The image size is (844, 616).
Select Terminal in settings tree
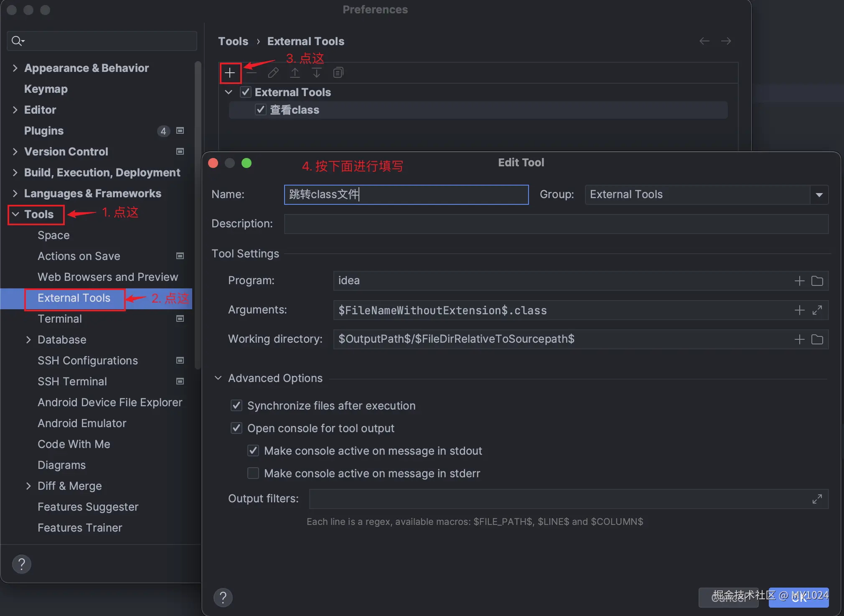click(60, 319)
